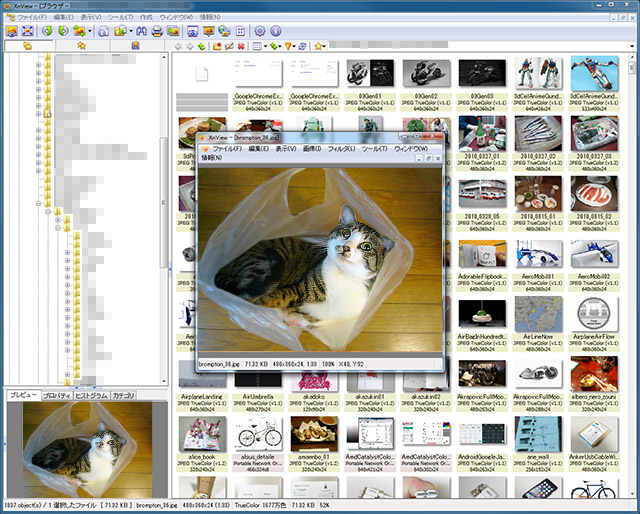The image size is (640, 514).
Task: Click the green up-folder arrow icon
Action: click(203, 46)
